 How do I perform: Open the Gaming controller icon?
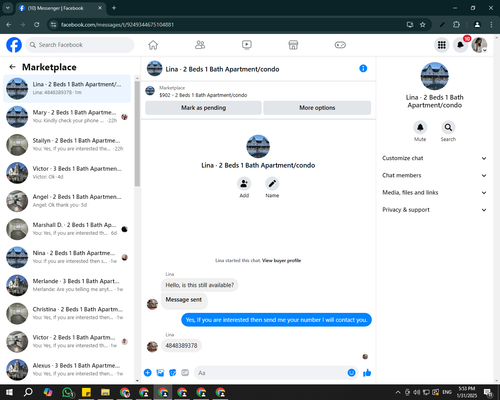pos(340,45)
